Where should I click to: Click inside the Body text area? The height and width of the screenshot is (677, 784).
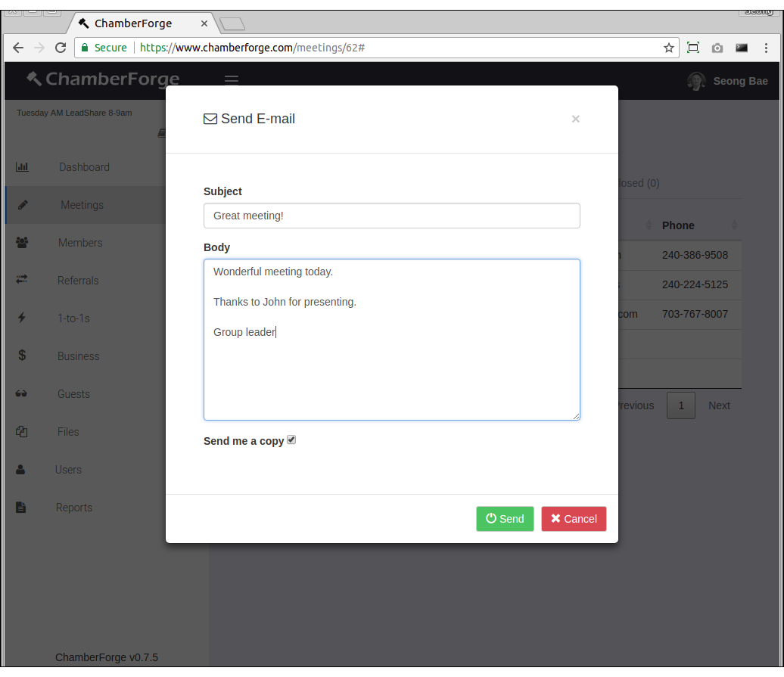391,371
